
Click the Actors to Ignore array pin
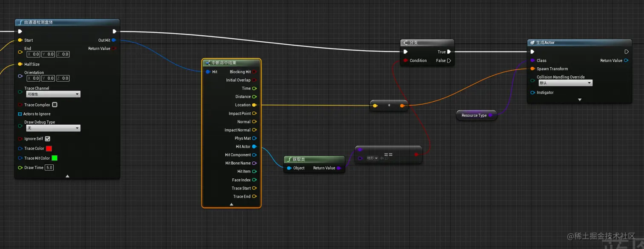coord(20,114)
